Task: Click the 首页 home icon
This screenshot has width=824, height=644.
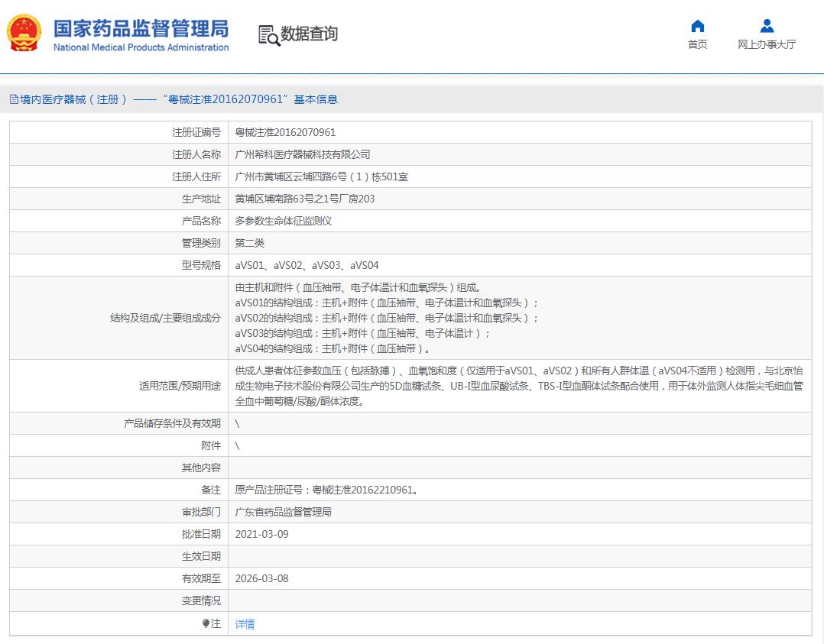Action: tap(697, 26)
